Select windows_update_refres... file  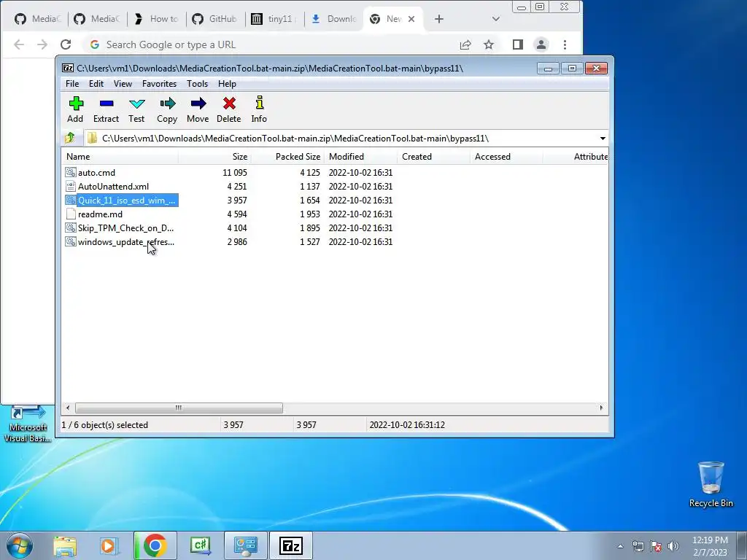pyautogui.click(x=125, y=241)
